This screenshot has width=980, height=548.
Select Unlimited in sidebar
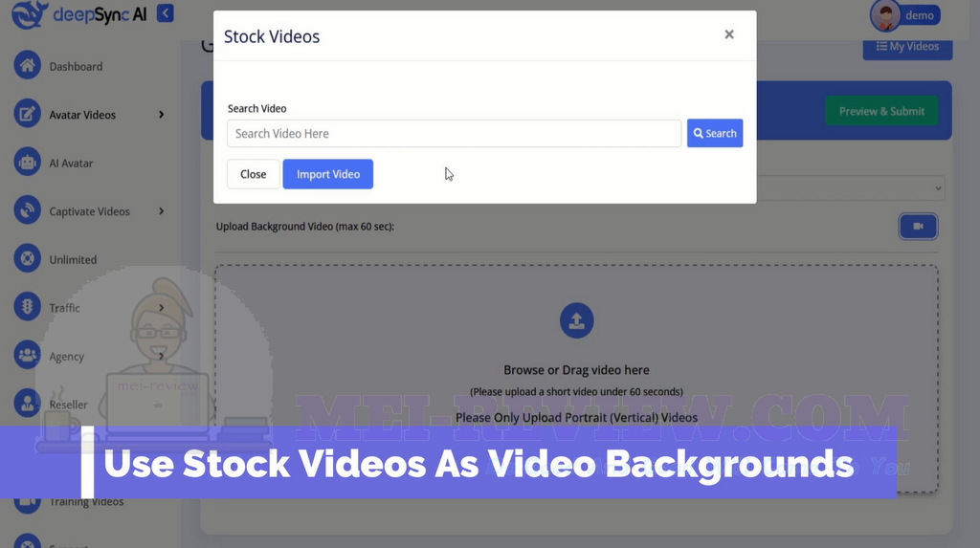tap(73, 260)
